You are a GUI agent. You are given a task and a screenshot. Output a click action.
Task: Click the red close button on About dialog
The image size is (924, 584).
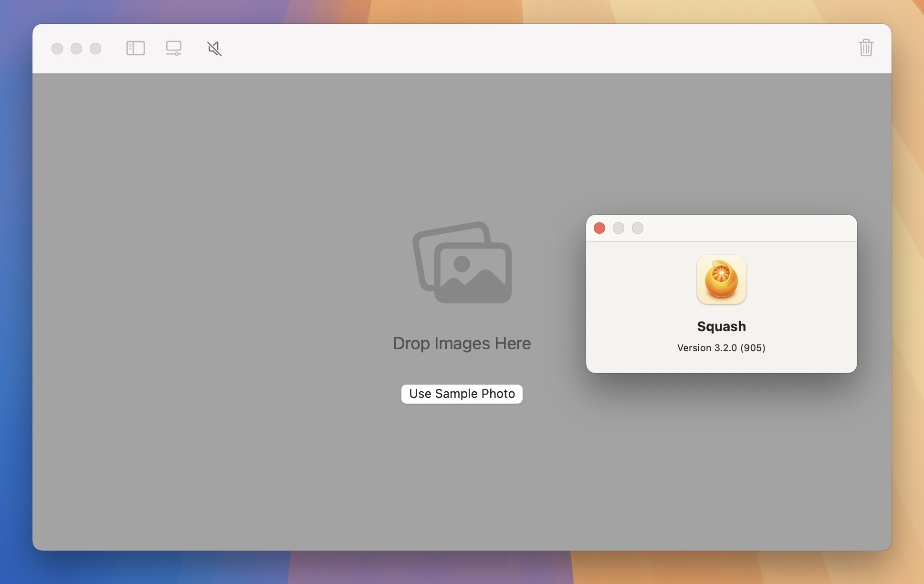(x=599, y=228)
